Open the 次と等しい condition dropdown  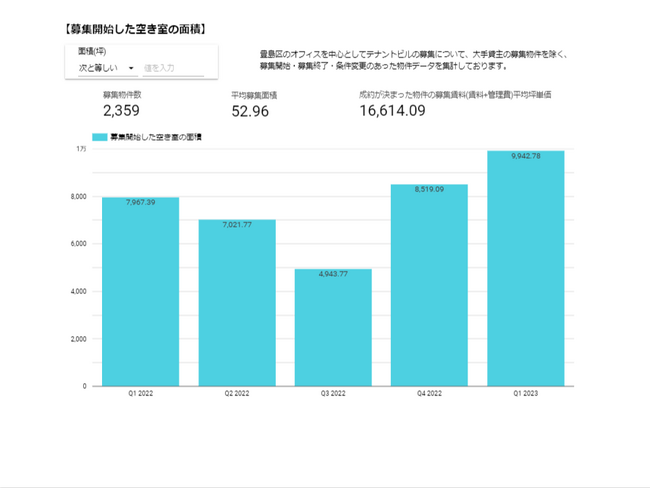107,68
